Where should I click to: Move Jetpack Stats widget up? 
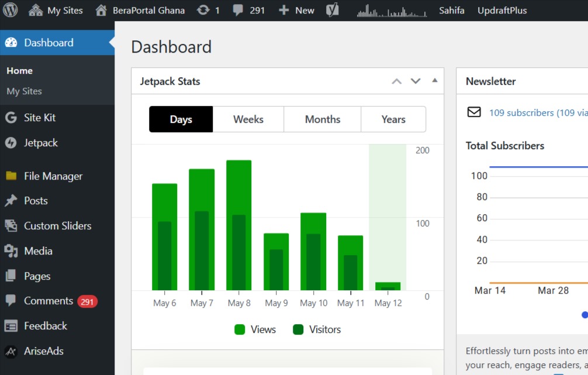pyautogui.click(x=396, y=81)
